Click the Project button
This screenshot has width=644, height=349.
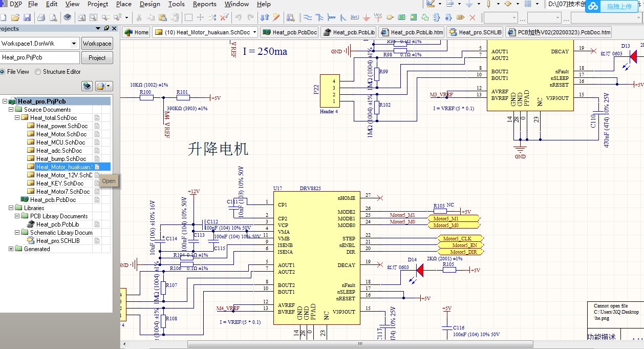[97, 57]
